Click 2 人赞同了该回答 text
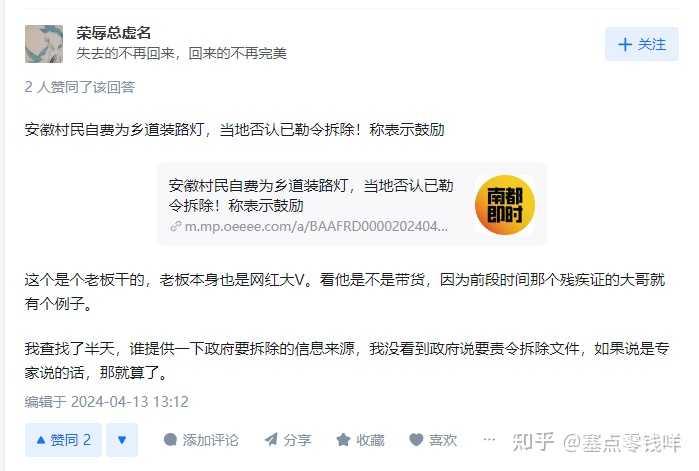Screen dimensions: 699x471 tap(80, 87)
